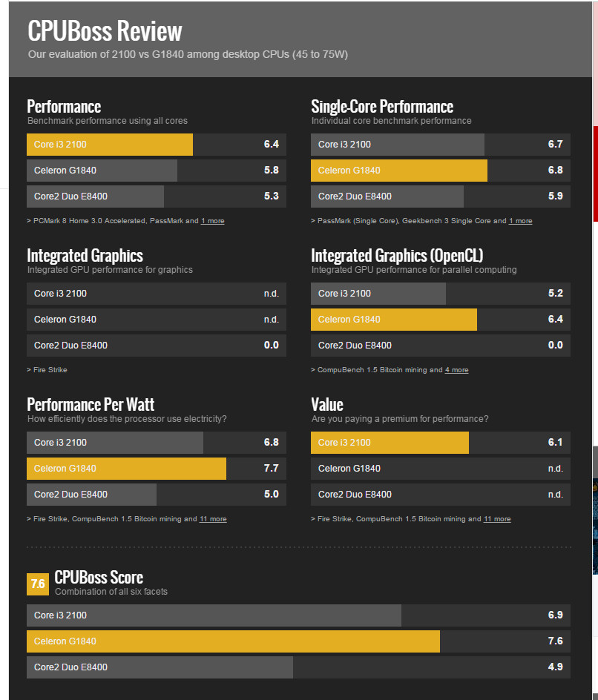Select Celeron G1840 bar in Performance Per Watt
This screenshot has height=700, width=598.
[x=126, y=469]
